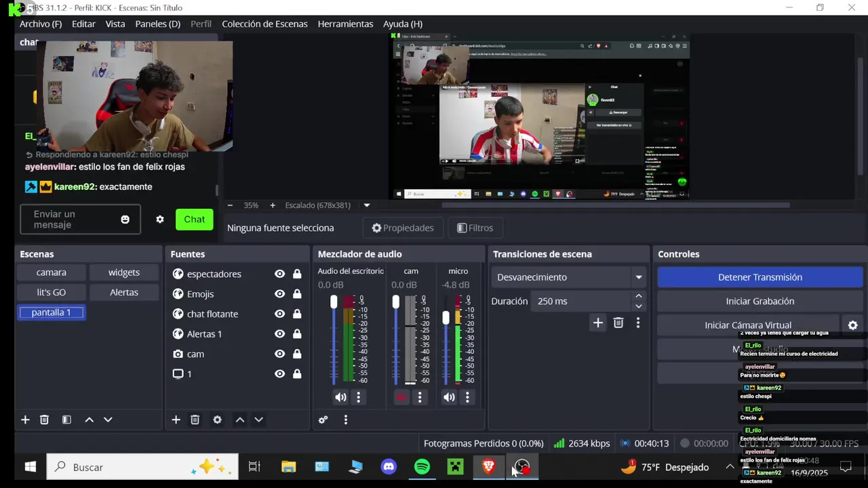Move scene up arrow in Escenas
Screen dimensions: 868x488
pos(89,420)
